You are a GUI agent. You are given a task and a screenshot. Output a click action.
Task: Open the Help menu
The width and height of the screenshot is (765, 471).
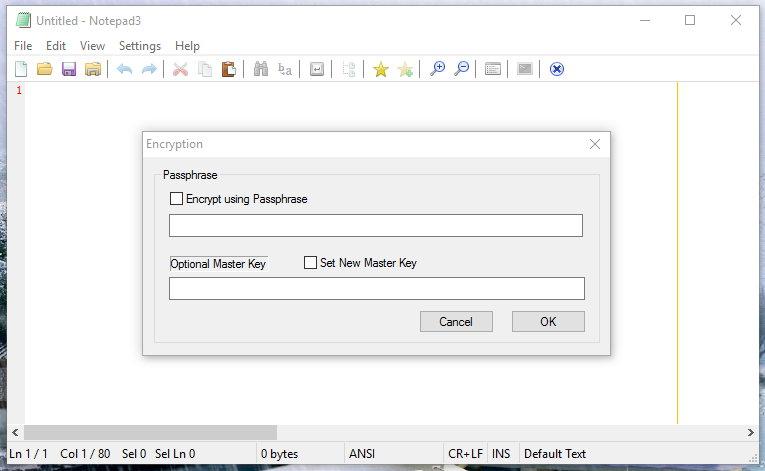click(x=187, y=46)
